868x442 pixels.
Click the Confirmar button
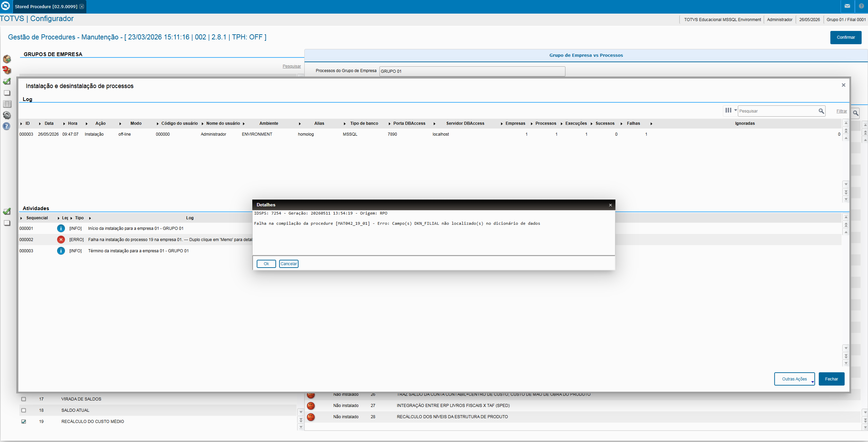[x=846, y=37]
